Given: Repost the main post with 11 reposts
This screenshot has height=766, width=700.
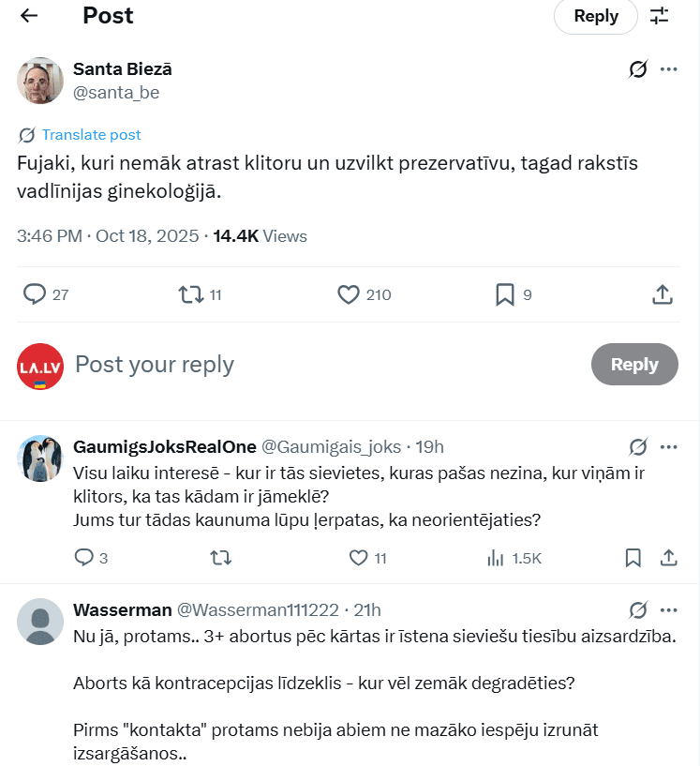Looking at the screenshot, I should (190, 294).
